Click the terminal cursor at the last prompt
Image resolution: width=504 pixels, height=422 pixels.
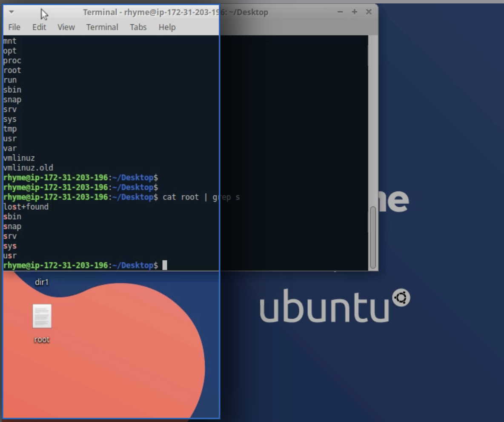tap(165, 265)
